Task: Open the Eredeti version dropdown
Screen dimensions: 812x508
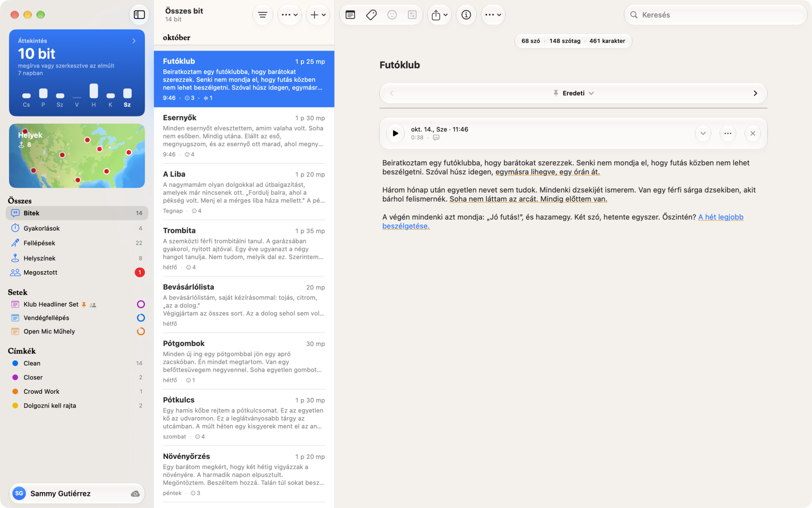Action: [573, 93]
